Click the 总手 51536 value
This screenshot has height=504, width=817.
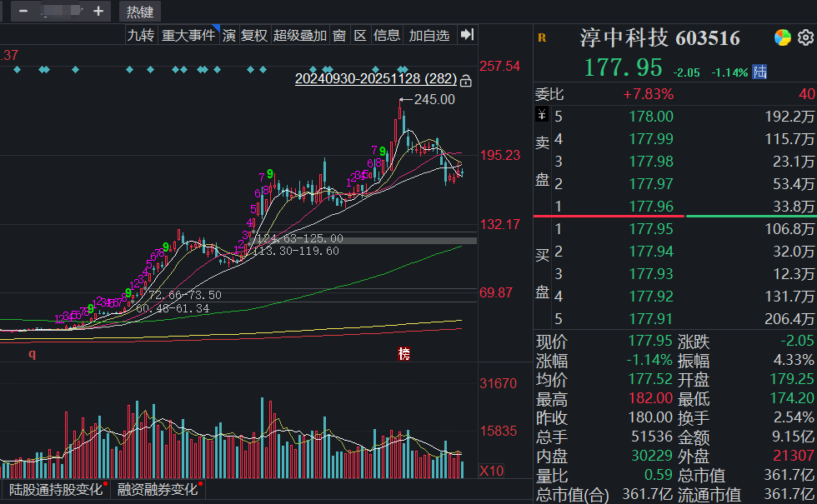652,437
